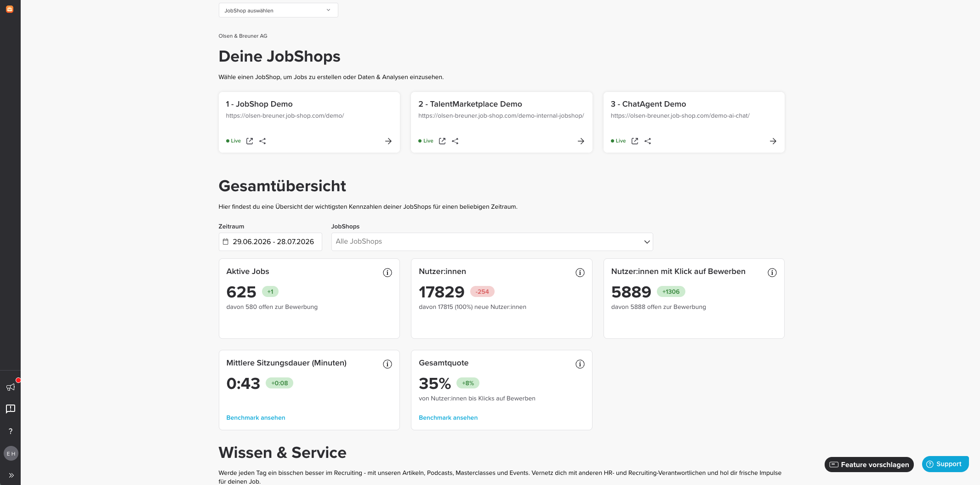
Task: Open the Support button
Action: click(945, 464)
